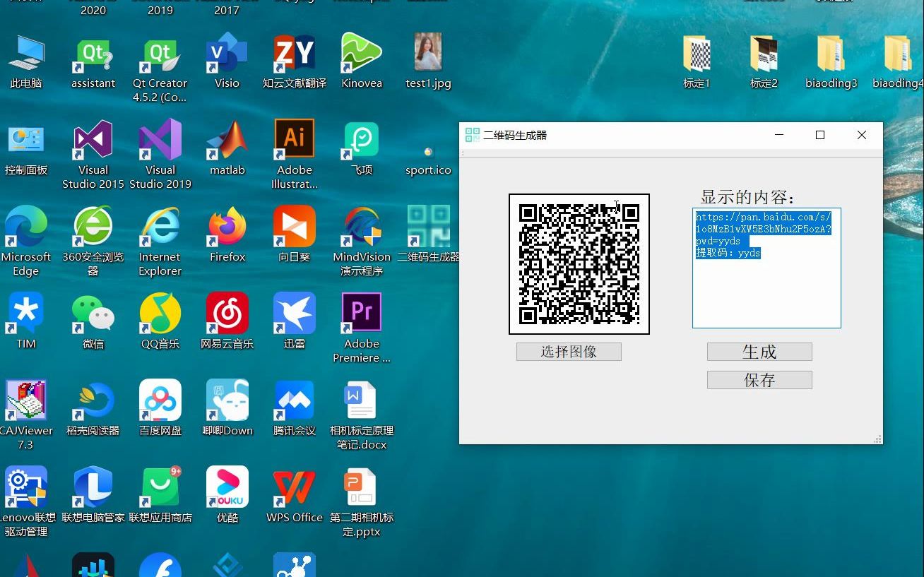The height and width of the screenshot is (577, 924).
Task: Click the 二维码生成器 window title icon
Action: coord(472,135)
